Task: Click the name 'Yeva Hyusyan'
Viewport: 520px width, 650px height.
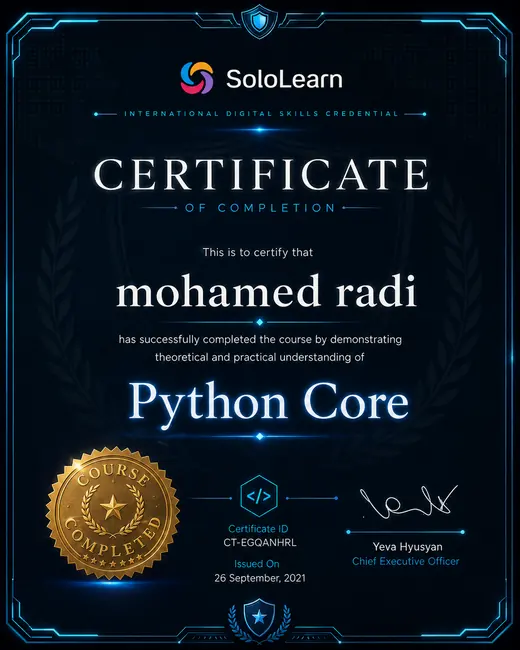Action: pyautogui.click(x=407, y=547)
